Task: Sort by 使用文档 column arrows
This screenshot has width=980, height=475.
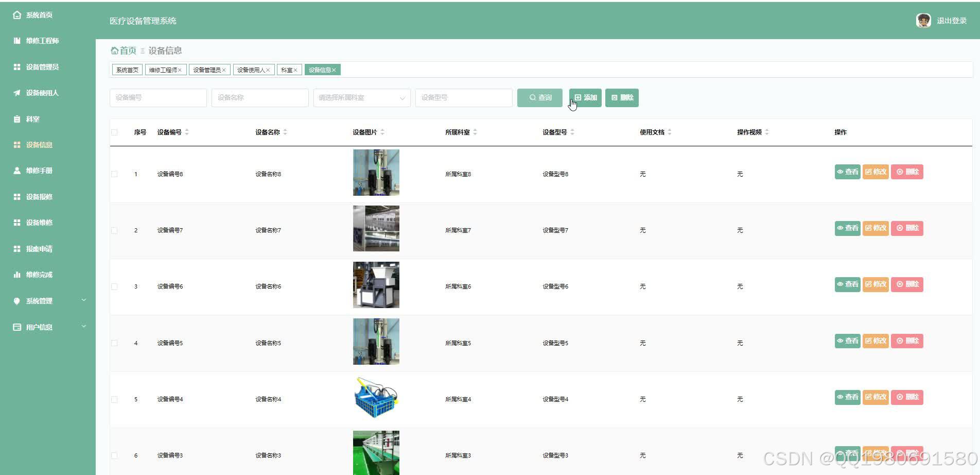Action: pyautogui.click(x=670, y=132)
